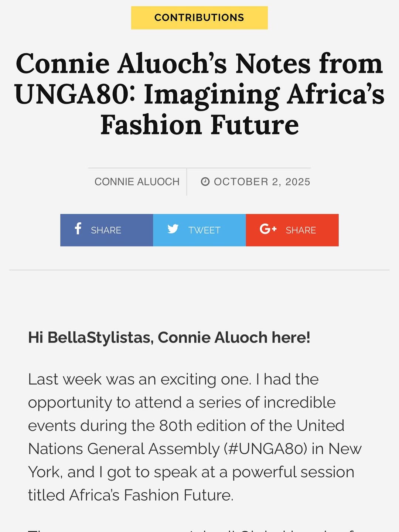
Task: Click 'Africa's Fashion Future' at the paragraph's end
Action: [151, 495]
